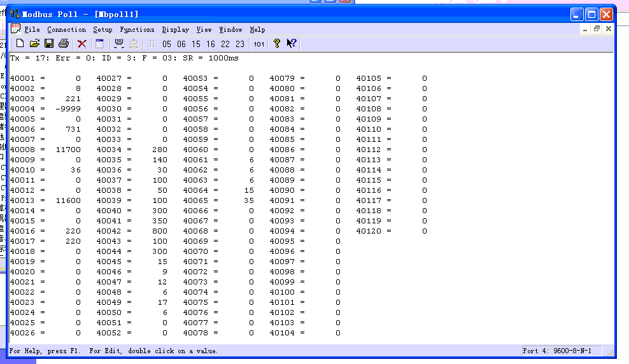
Task: Click the value 11700 at register 40008
Action: pyautogui.click(x=68, y=150)
